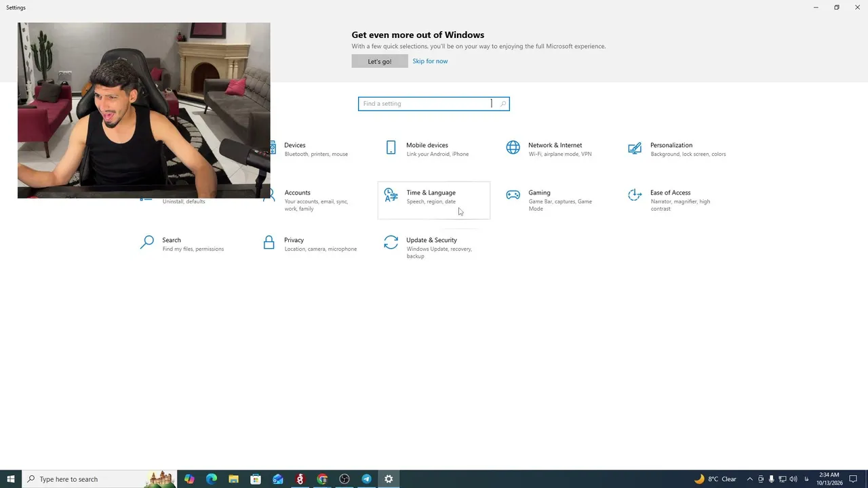This screenshot has height=488, width=868.
Task: Launch Copilot from the taskbar
Action: pos(189,479)
